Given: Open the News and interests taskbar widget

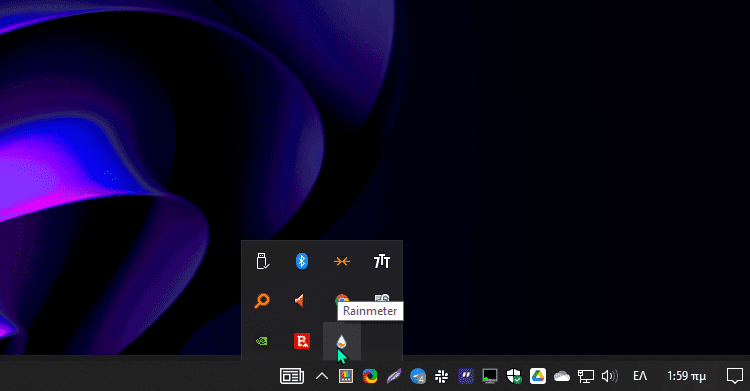Looking at the screenshot, I should (x=292, y=376).
